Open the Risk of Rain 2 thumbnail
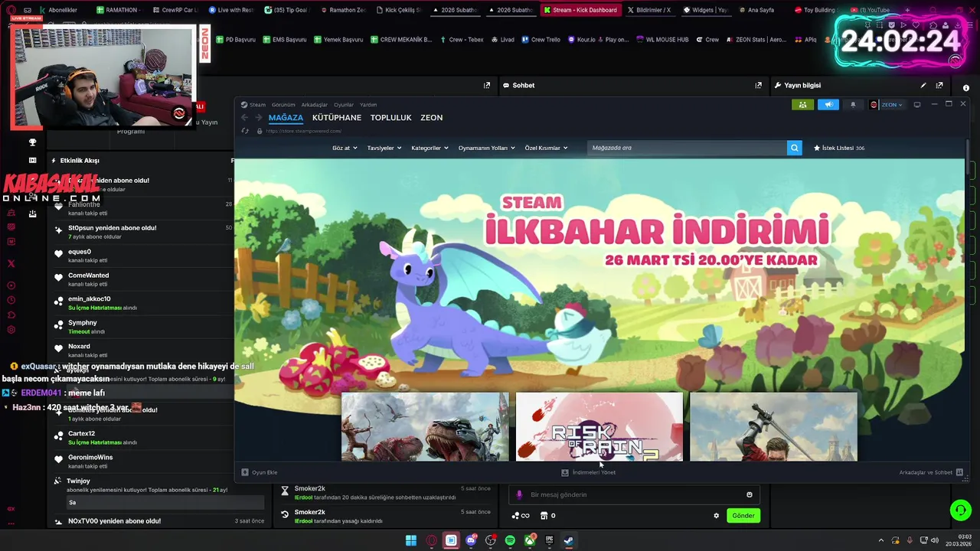 (599, 426)
